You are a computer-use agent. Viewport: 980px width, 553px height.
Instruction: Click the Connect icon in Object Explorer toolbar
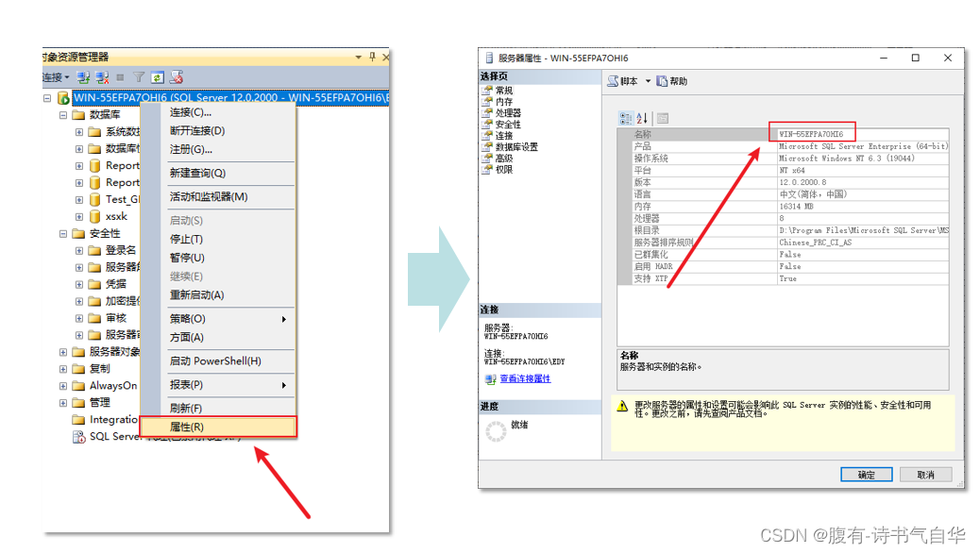(81, 78)
